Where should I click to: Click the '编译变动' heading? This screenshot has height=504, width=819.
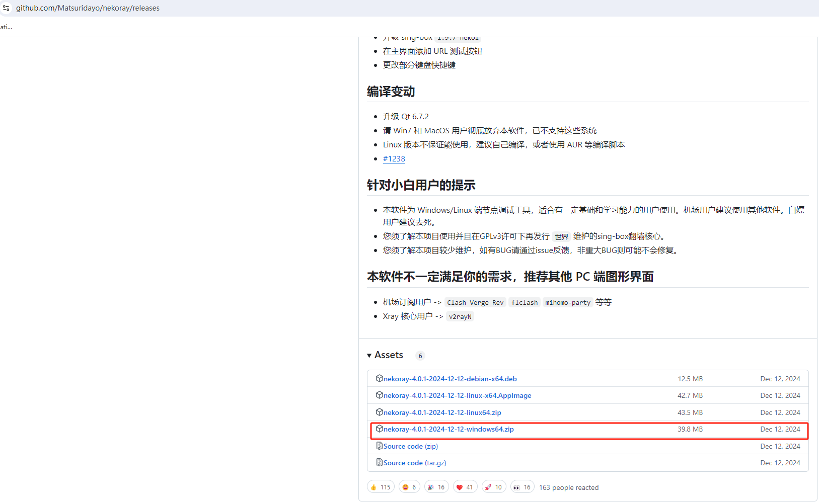point(391,92)
